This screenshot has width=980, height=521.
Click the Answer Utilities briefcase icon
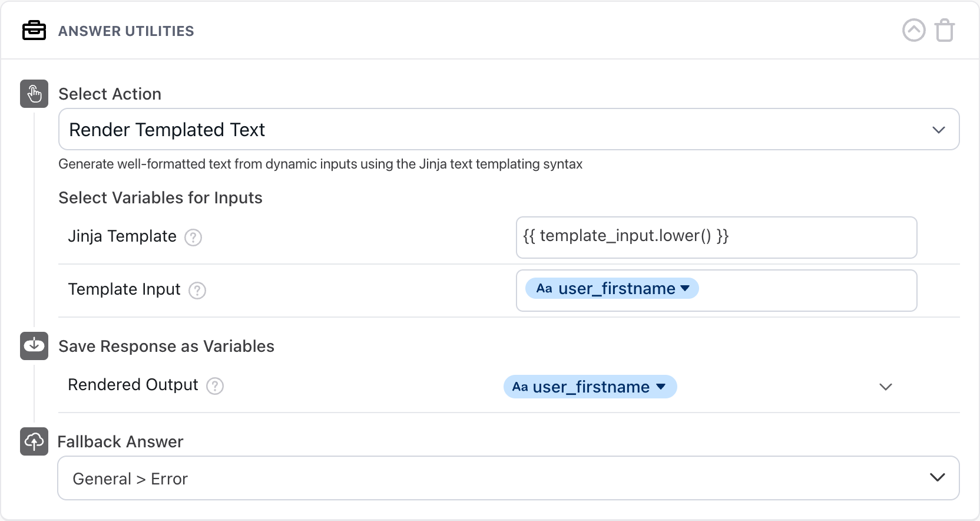34,31
